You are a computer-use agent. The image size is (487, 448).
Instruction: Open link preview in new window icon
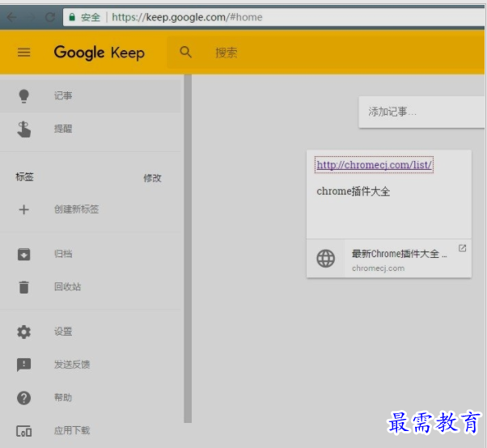(462, 248)
